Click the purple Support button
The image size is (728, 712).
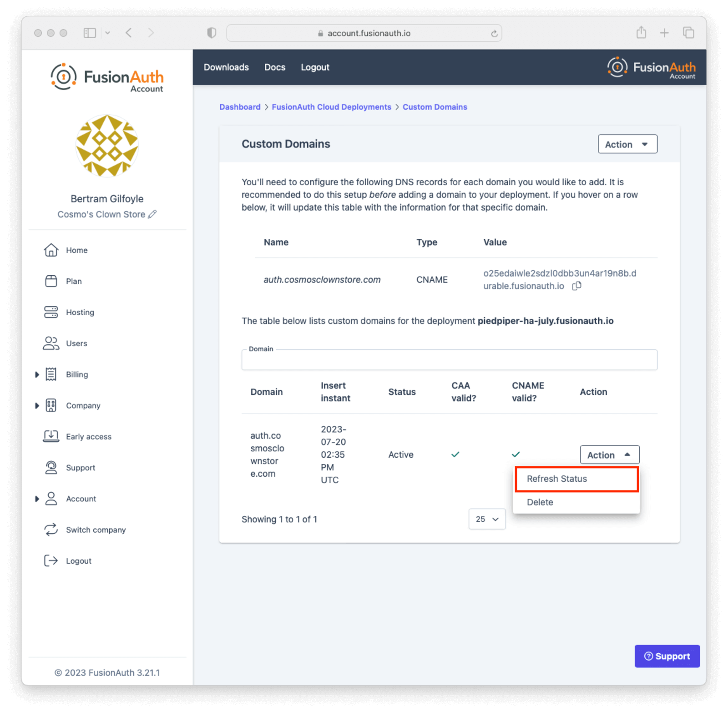coord(667,656)
